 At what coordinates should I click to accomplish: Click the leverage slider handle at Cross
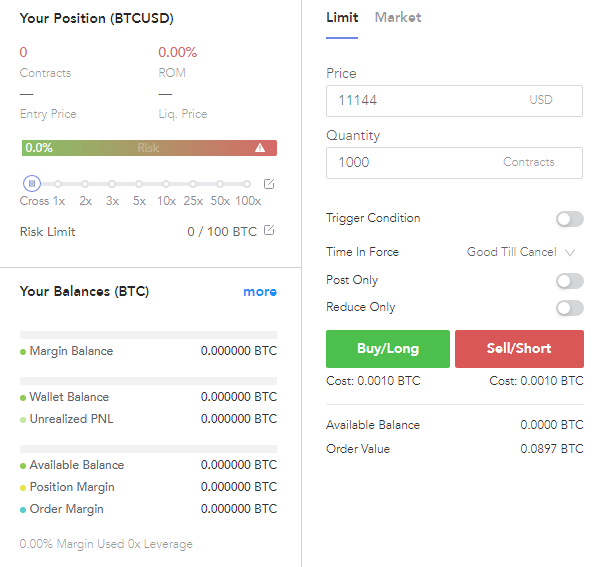[32, 184]
